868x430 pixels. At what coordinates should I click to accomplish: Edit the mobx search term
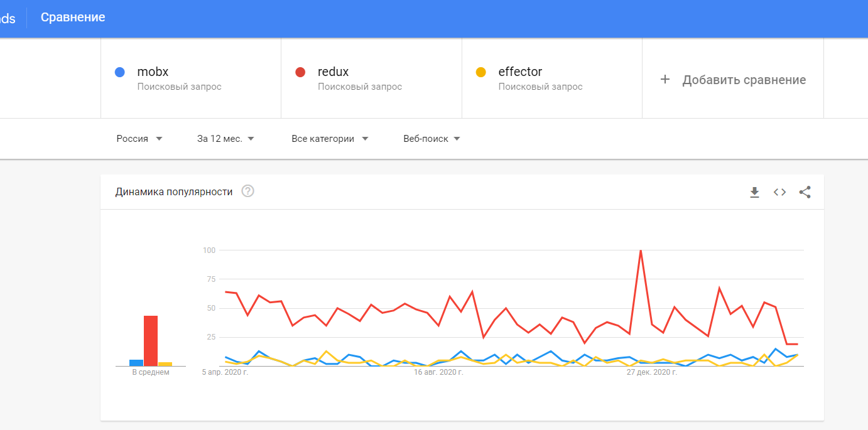[x=153, y=72]
